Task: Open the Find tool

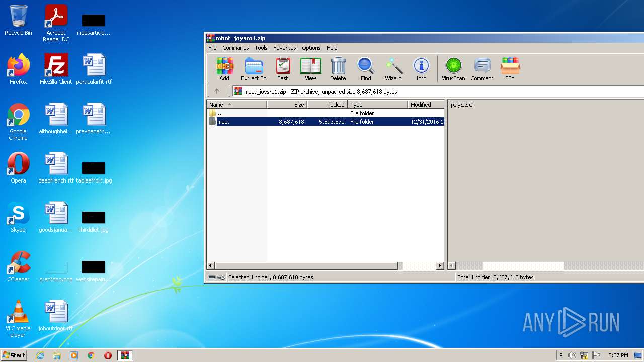Action: 366,69
